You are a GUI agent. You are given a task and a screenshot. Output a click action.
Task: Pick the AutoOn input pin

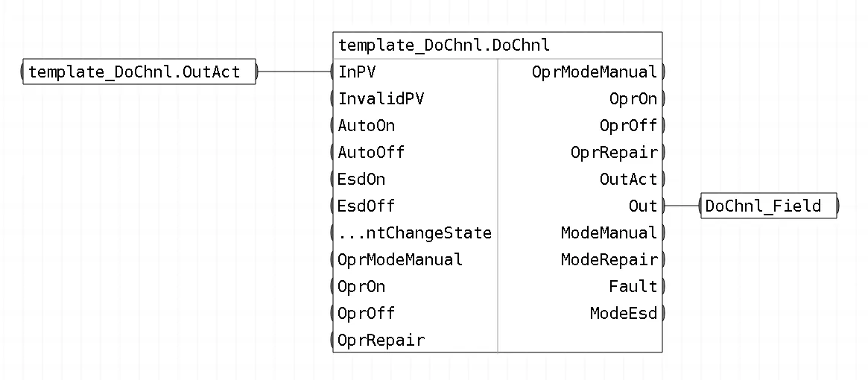coord(367,126)
